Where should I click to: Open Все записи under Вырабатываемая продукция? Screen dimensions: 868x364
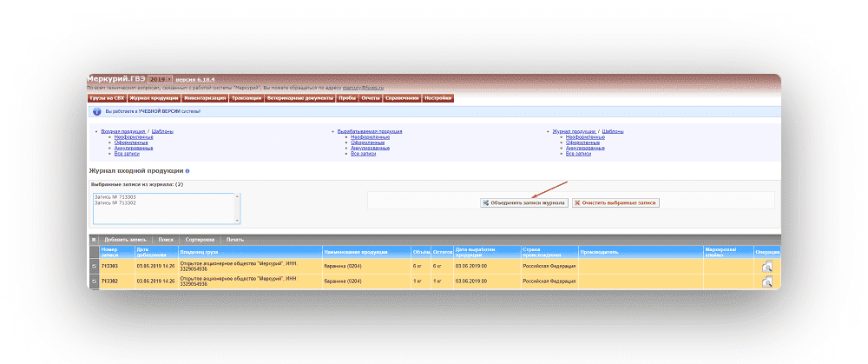click(363, 154)
